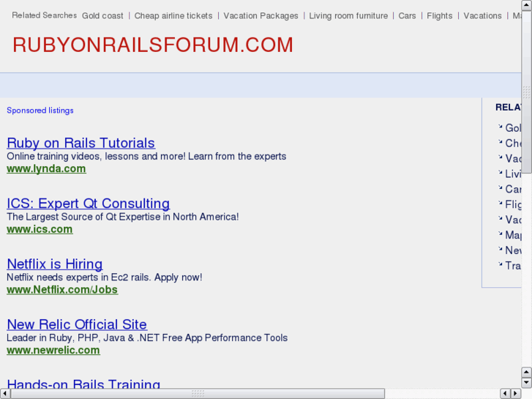Viewport: 532px width, 399px height.
Task: Click 'The Largest Source of Qt Expertise' text
Action: tap(84, 217)
